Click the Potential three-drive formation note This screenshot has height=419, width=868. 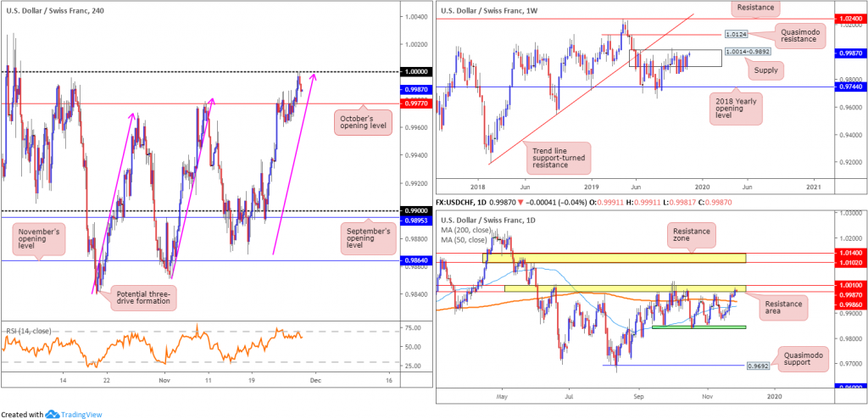(x=145, y=298)
